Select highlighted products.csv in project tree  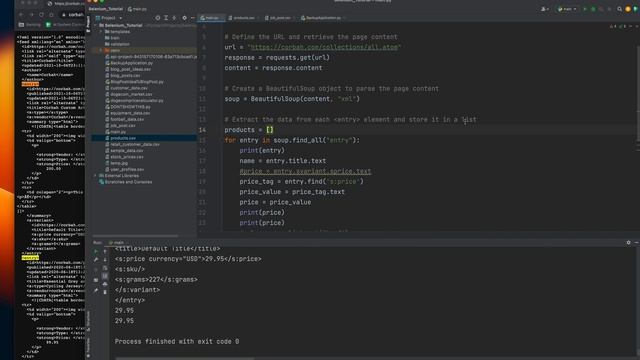[144, 138]
